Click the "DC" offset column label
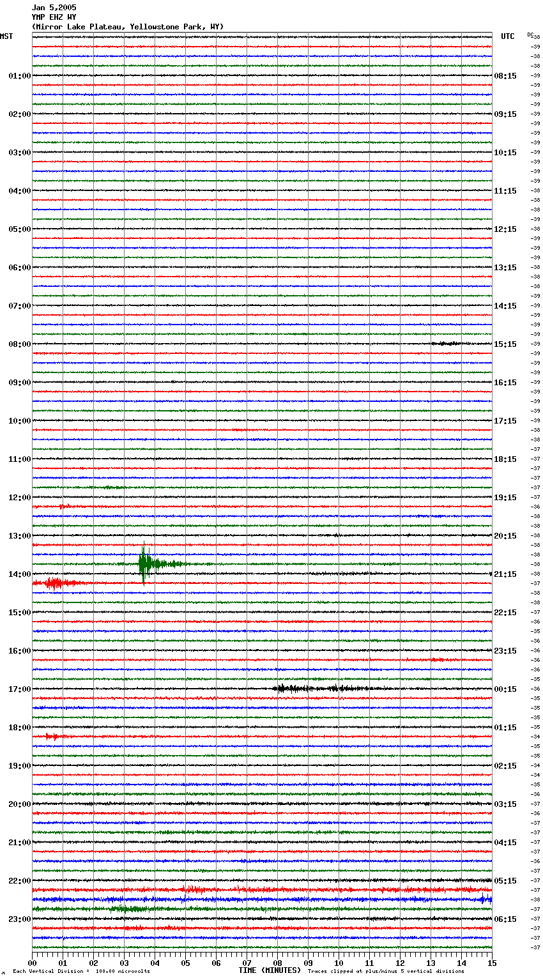Image resolution: width=543 pixels, height=980 pixels. [530, 34]
